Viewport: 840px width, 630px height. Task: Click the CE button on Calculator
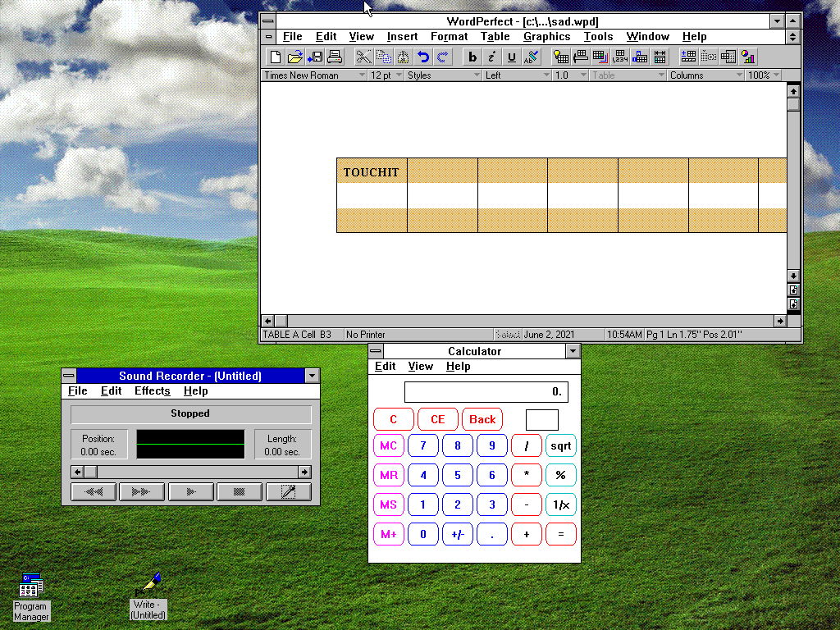(x=437, y=419)
